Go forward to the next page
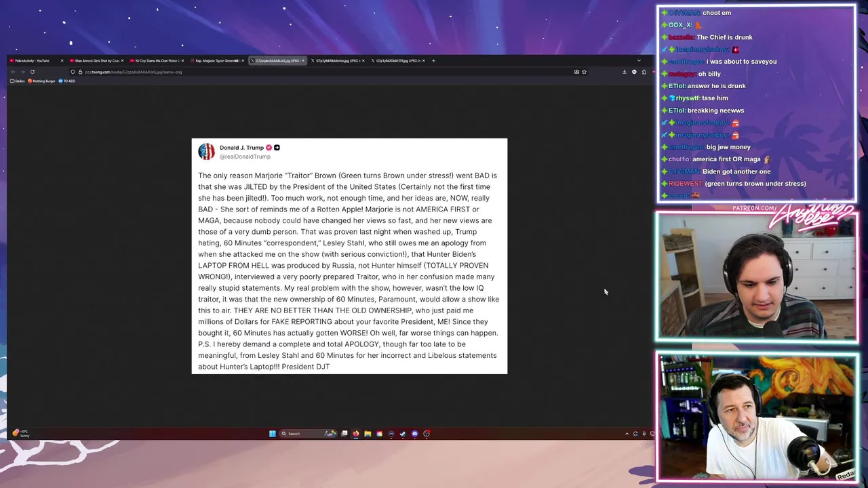868x488 pixels. [22, 72]
